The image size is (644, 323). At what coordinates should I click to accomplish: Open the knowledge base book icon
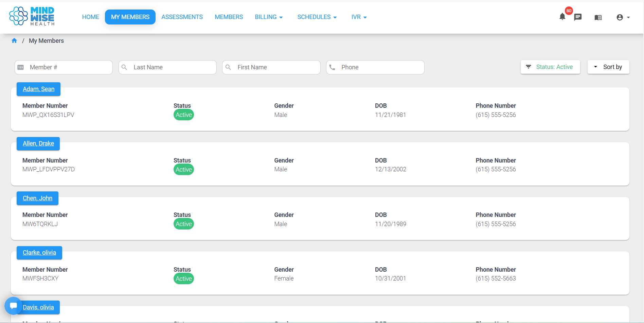click(x=598, y=17)
